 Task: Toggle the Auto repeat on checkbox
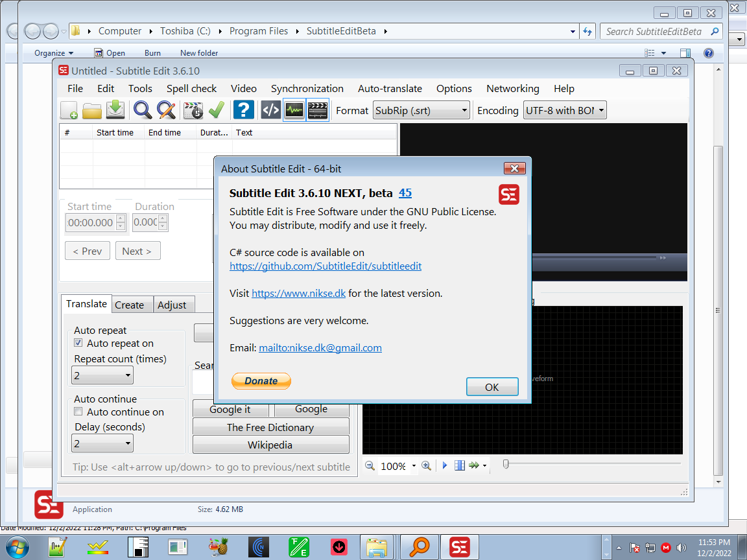click(78, 343)
